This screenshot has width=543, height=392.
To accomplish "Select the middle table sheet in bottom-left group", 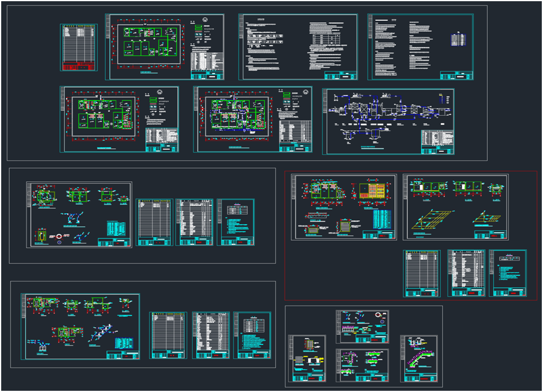I will coord(211,335).
